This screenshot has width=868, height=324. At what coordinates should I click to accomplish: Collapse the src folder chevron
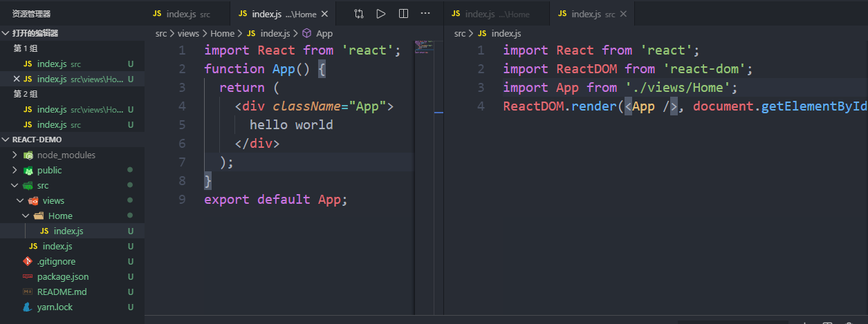coord(15,186)
